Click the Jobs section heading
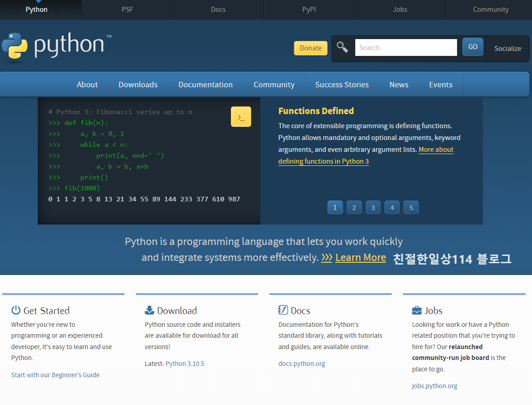 click(x=433, y=310)
